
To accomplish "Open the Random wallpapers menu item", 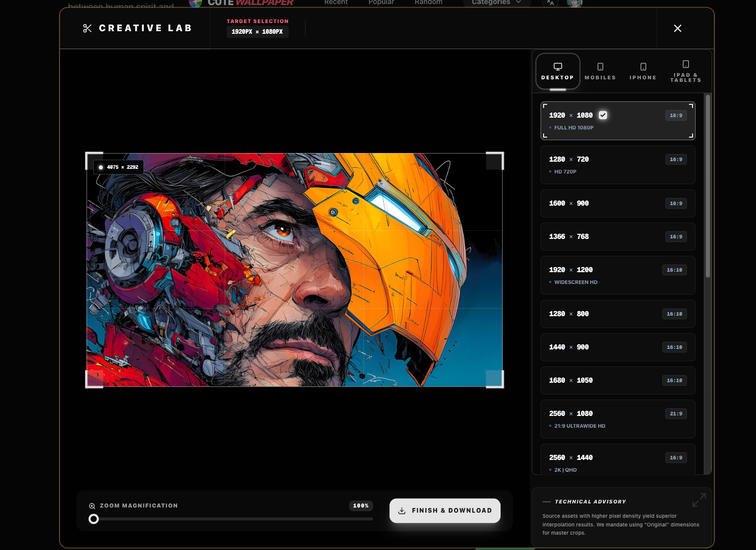I will [428, 3].
